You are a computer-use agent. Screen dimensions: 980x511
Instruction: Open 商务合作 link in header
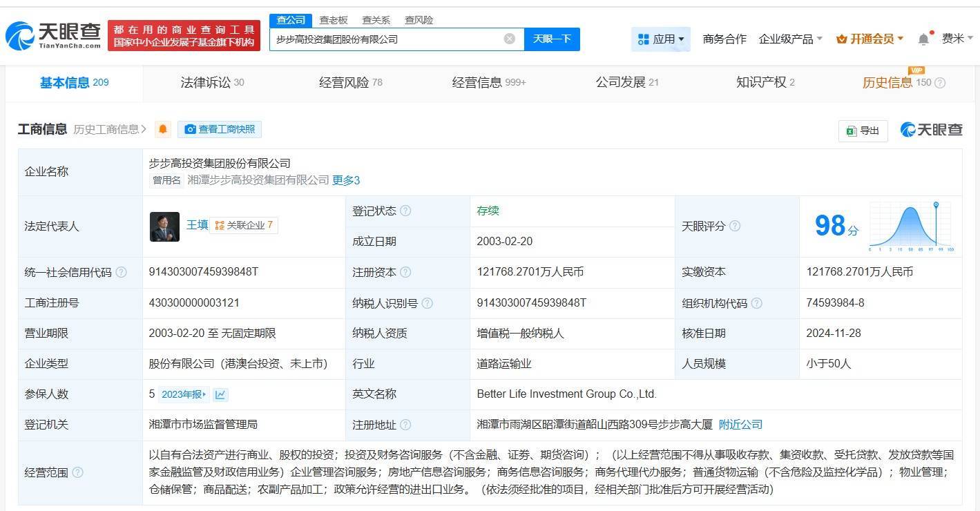pyautogui.click(x=724, y=39)
